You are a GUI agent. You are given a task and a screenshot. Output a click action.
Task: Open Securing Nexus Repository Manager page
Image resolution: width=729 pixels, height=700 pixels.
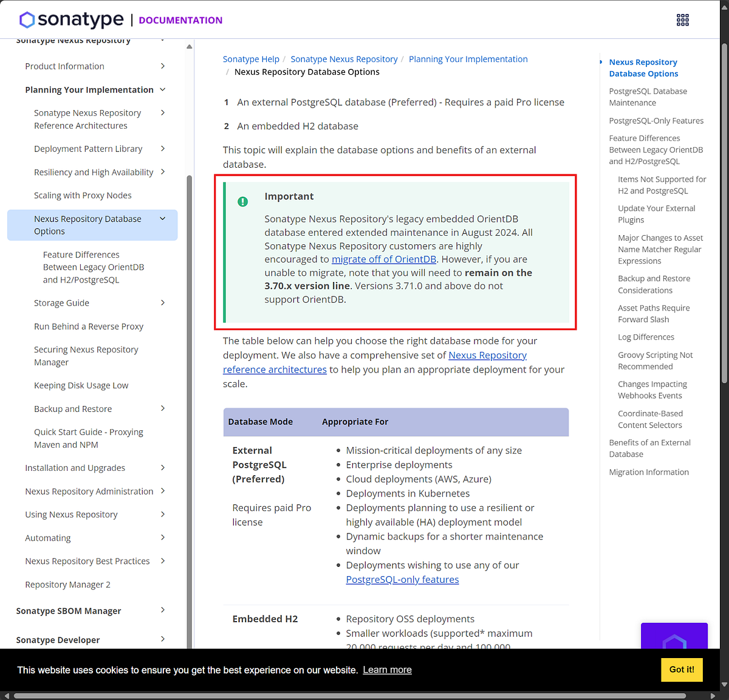pos(86,356)
